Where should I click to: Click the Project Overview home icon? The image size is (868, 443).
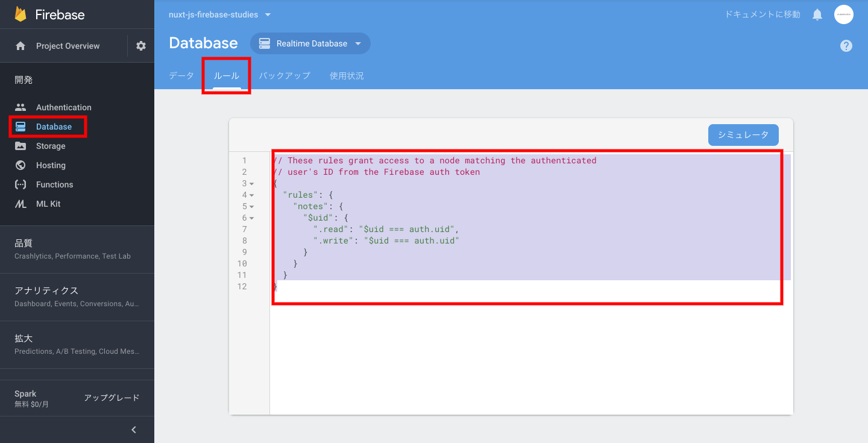(20, 46)
